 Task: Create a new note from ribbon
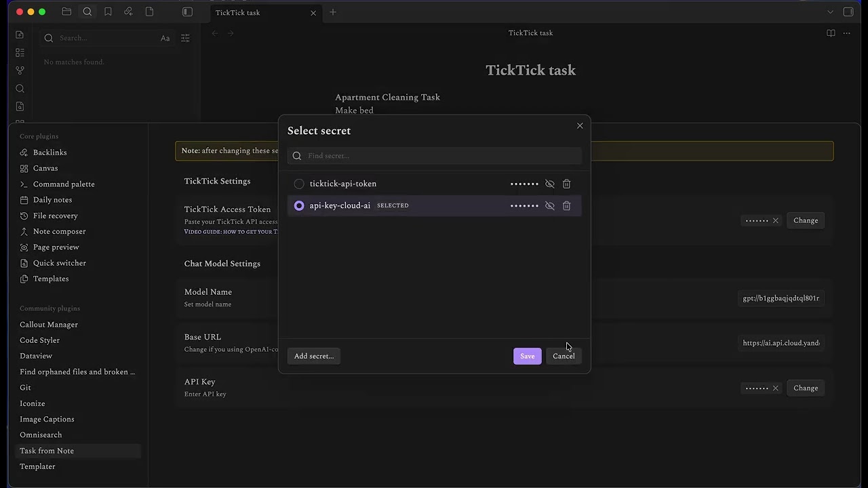(20, 35)
